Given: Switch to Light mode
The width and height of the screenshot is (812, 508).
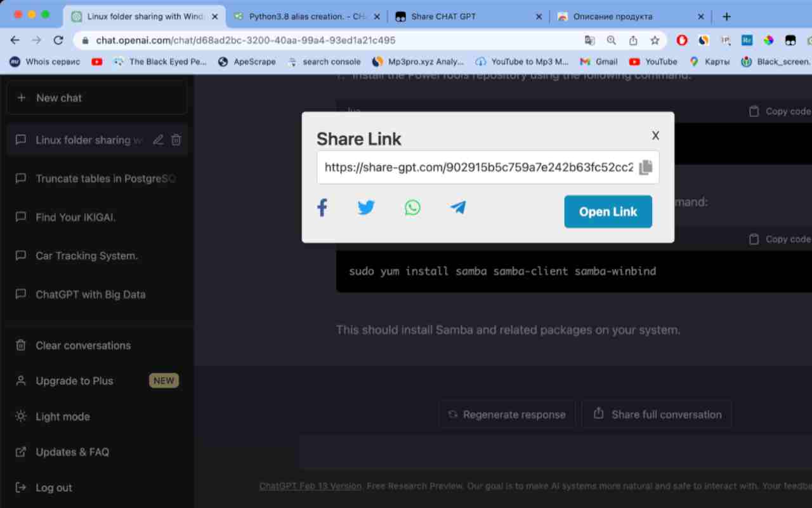Looking at the screenshot, I should [x=62, y=417].
